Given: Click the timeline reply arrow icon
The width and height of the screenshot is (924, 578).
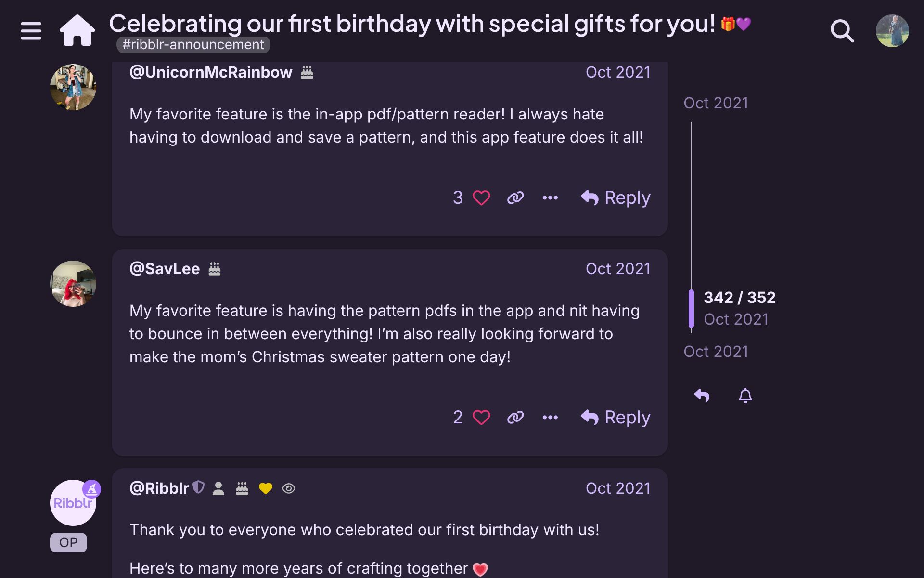Looking at the screenshot, I should click(702, 396).
